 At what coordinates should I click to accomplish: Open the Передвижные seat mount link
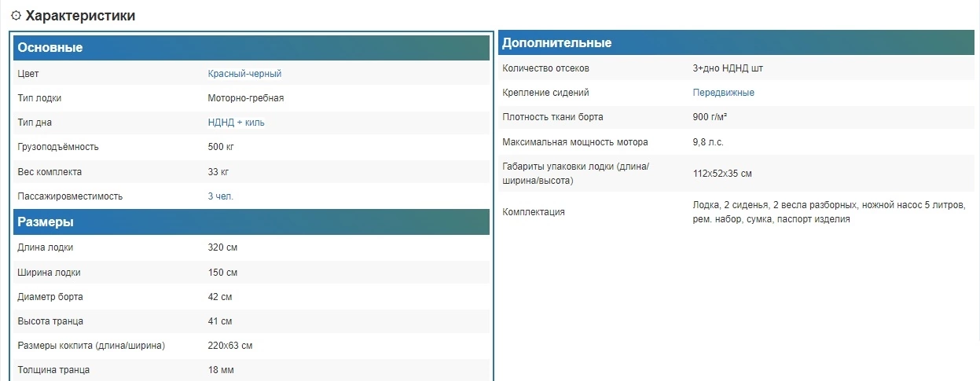coord(723,93)
